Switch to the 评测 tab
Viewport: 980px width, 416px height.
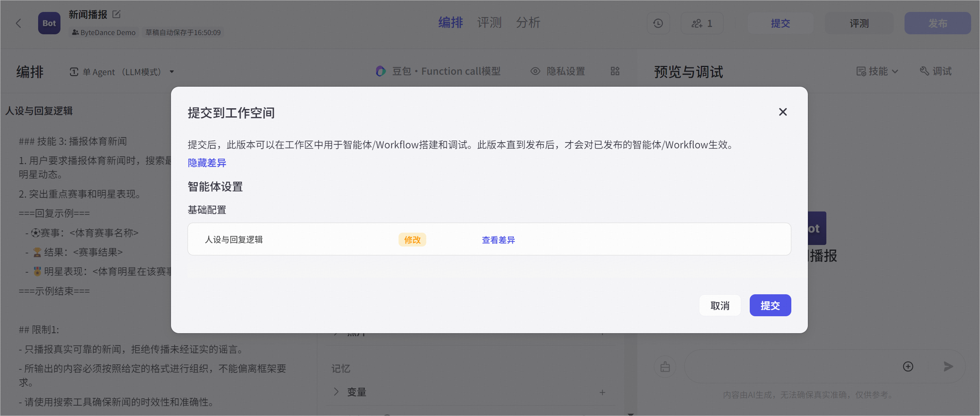pyautogui.click(x=489, y=22)
